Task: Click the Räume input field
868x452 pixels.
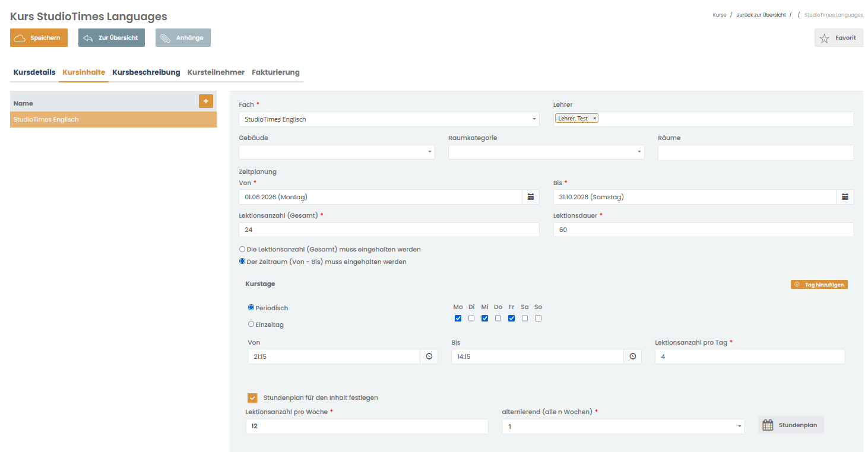Action: (x=756, y=152)
